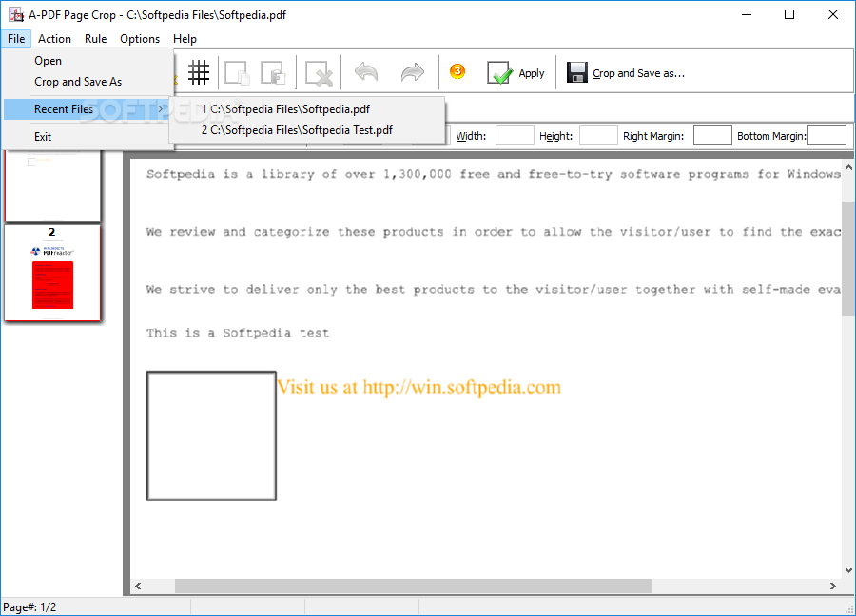Screen dimensions: 856x616
Task: Open recent file Softpedia Test.pdf
Action: click(307, 130)
